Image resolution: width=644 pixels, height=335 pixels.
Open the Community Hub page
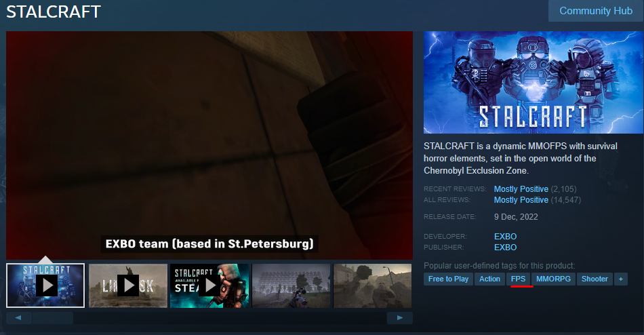596,11
